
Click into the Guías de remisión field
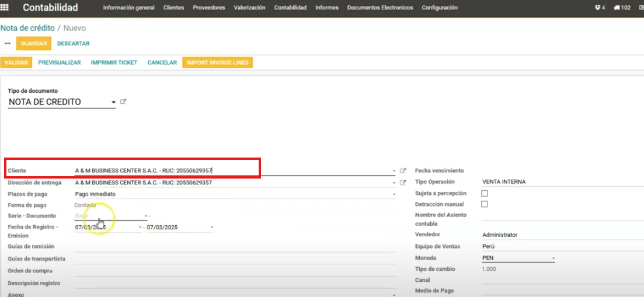[234, 246]
